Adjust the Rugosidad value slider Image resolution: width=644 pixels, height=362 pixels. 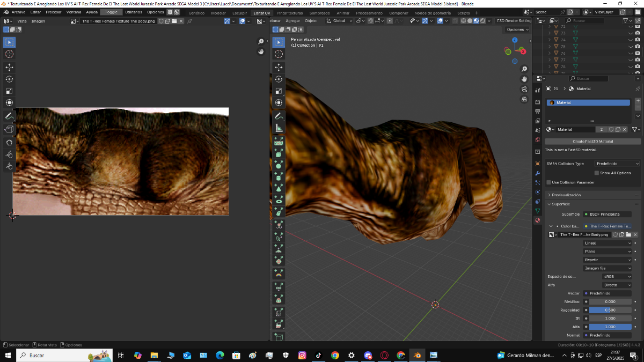tap(610, 310)
